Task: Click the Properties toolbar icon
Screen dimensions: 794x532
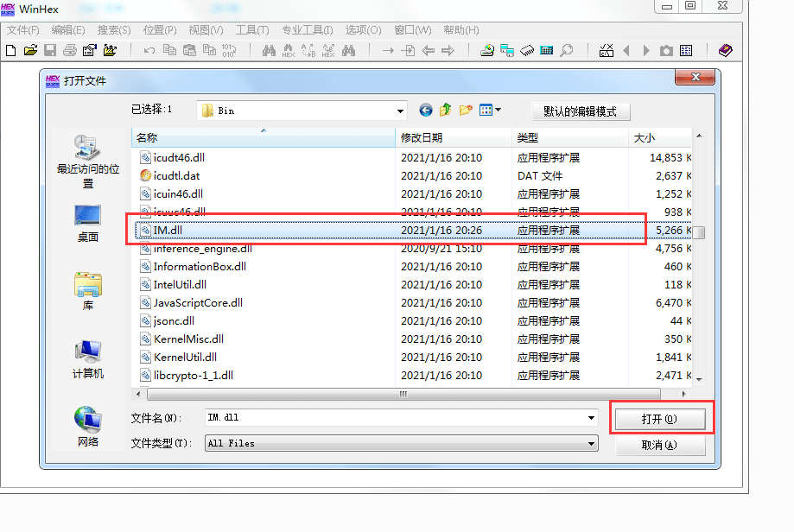Action: 90,51
